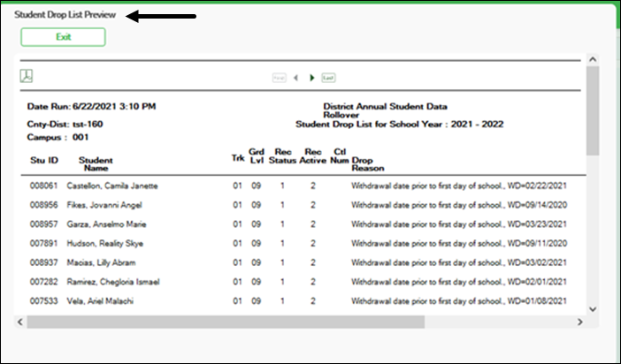This screenshot has height=364, width=621.
Task: Click drop reason with WD=02/01/2021
Action: pos(459,282)
